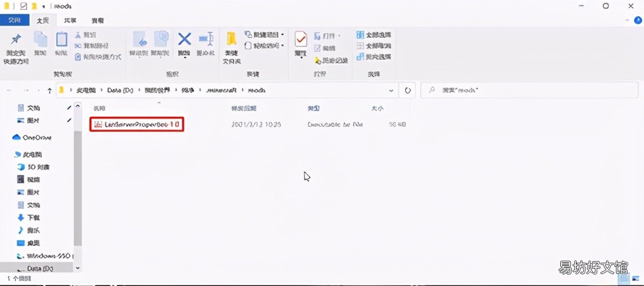Open OneDrive in the navigation pane
This screenshot has height=286, width=644.
click(x=32, y=137)
